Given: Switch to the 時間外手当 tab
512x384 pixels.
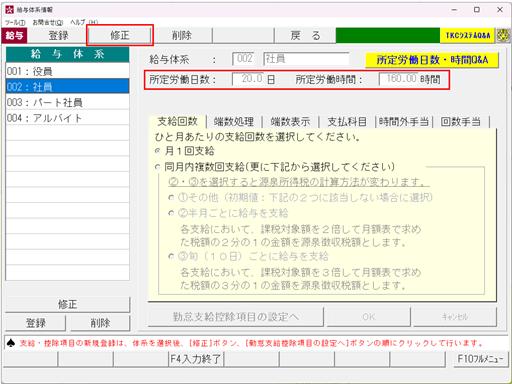Looking at the screenshot, I should click(x=404, y=122).
